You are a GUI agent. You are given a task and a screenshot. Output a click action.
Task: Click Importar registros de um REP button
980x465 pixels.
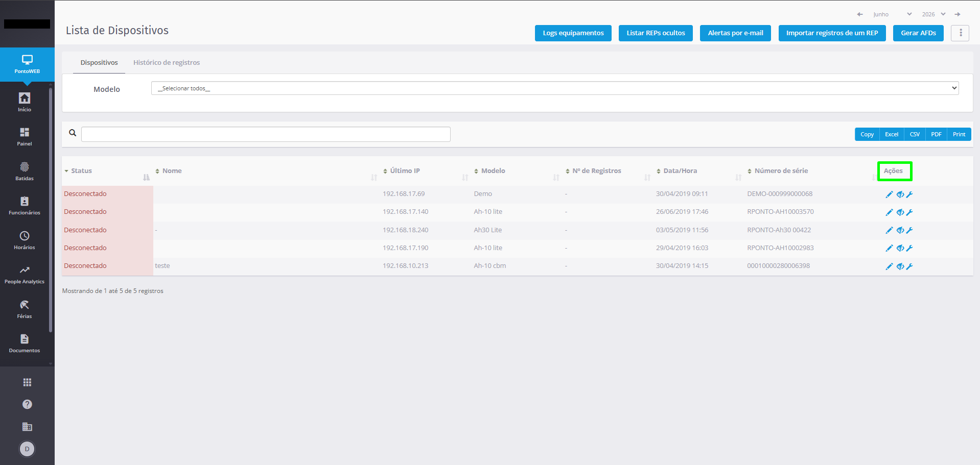point(832,33)
